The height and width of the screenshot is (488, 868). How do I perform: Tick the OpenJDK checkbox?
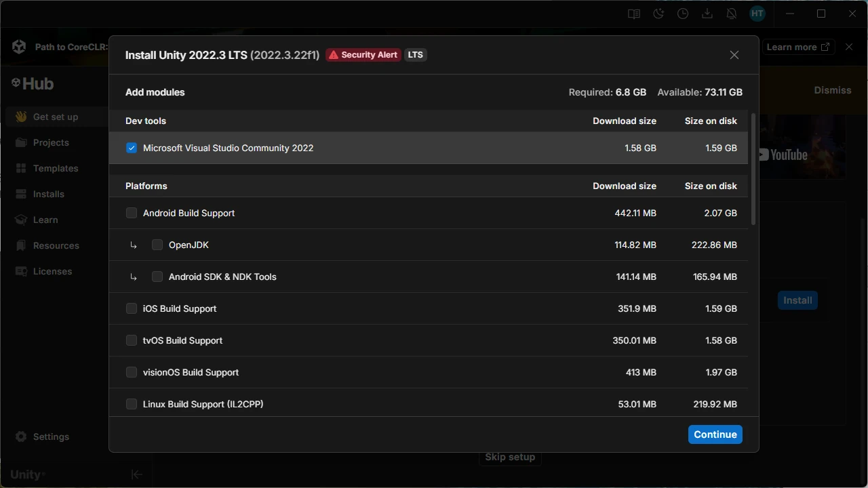[157, 245]
